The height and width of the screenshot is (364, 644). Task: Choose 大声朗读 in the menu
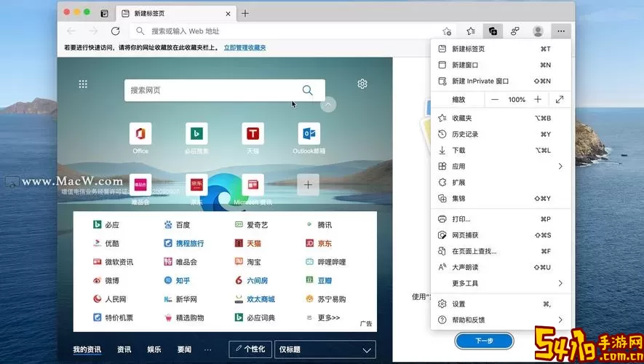click(x=500, y=267)
